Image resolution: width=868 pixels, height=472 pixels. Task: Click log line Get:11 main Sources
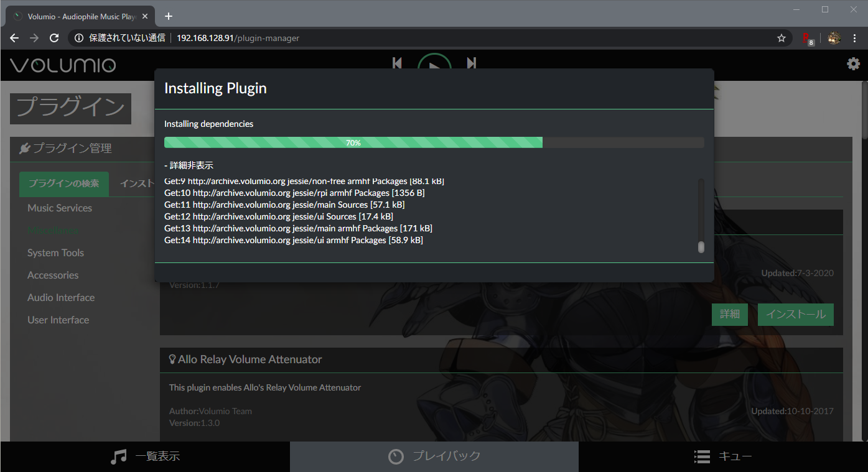284,205
